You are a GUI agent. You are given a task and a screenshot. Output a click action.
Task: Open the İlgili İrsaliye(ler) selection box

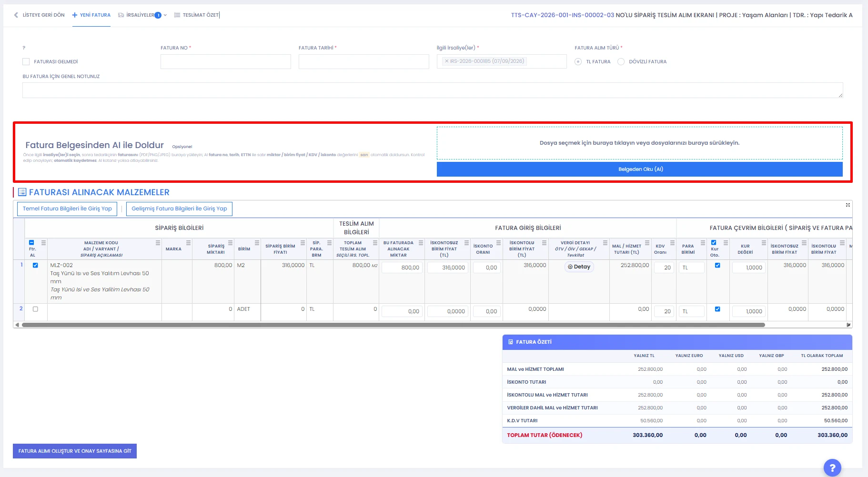(x=502, y=61)
